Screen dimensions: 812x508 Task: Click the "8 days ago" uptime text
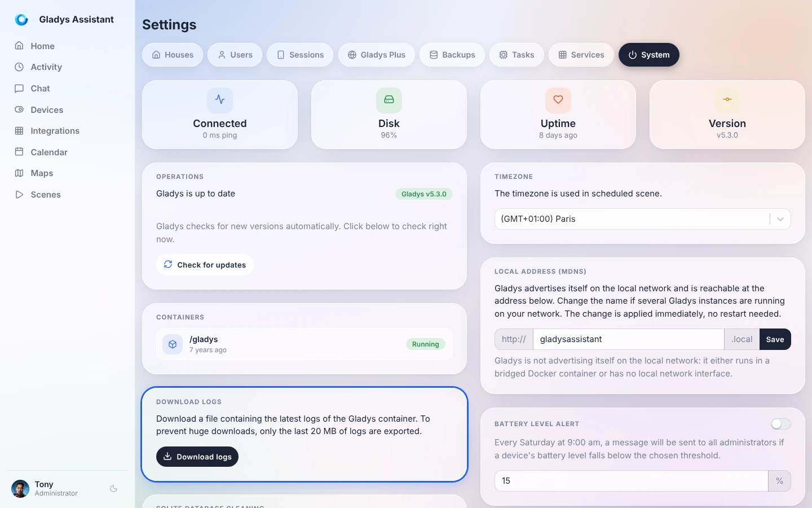(558, 135)
